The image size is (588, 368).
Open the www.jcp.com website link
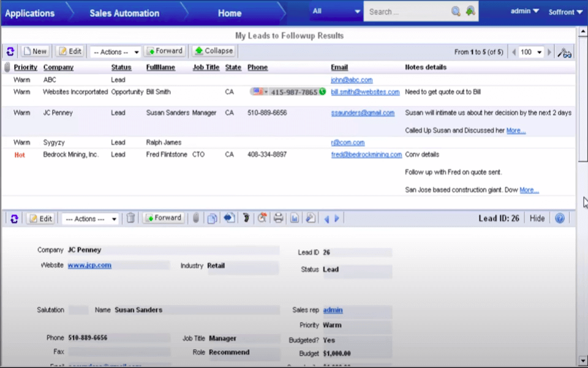pos(89,265)
